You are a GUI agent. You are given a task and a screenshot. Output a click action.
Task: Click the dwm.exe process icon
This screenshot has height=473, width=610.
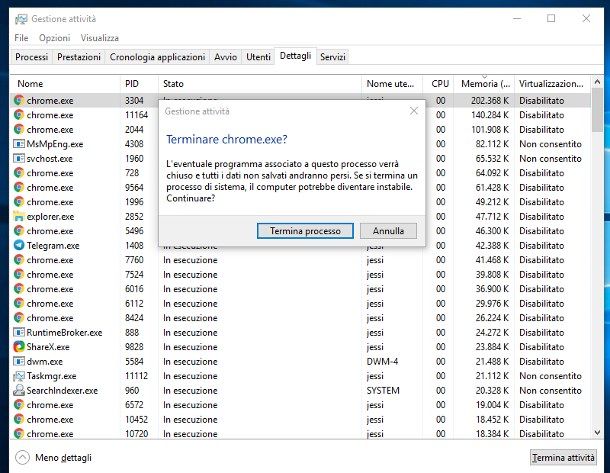19,361
